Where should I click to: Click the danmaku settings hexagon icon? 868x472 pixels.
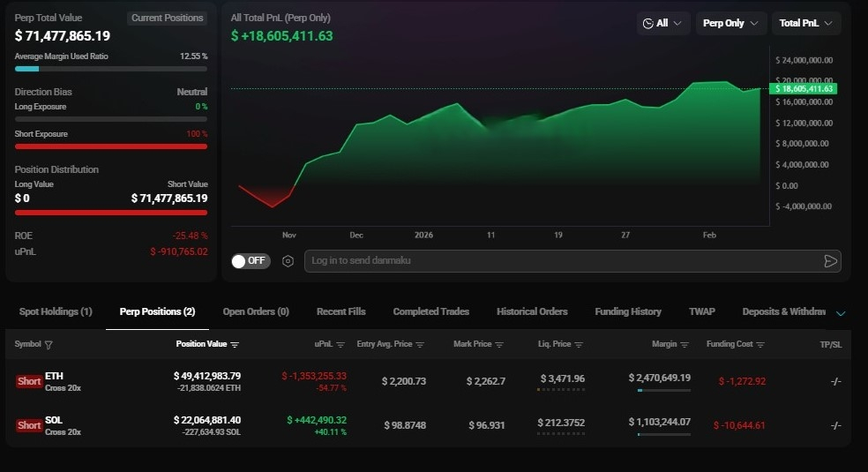pos(288,261)
